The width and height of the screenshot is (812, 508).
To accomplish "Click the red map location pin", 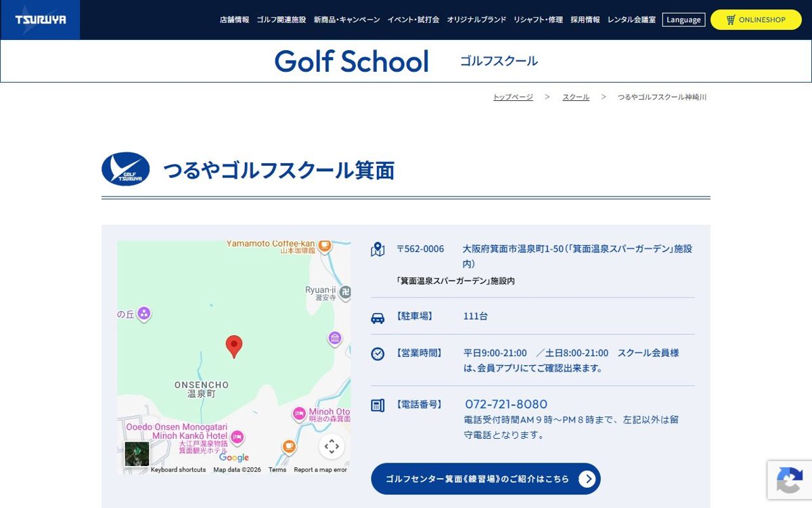I will coord(233,347).
